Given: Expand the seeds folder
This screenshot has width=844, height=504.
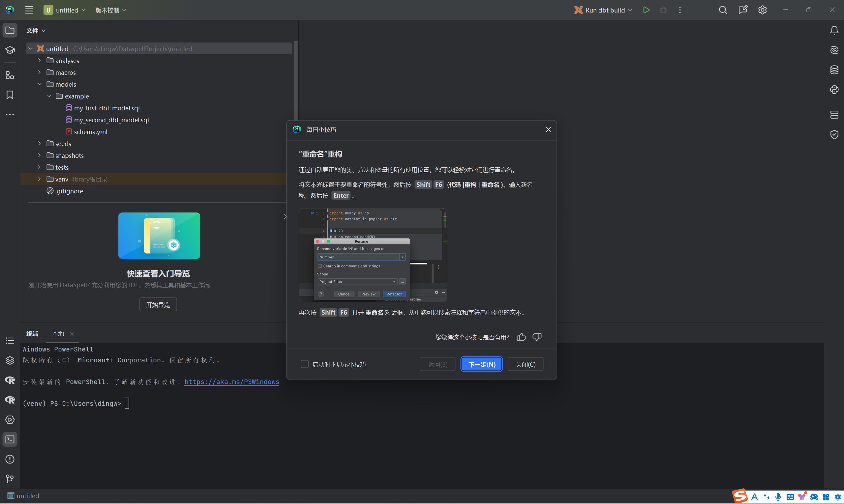Looking at the screenshot, I should click(x=40, y=144).
